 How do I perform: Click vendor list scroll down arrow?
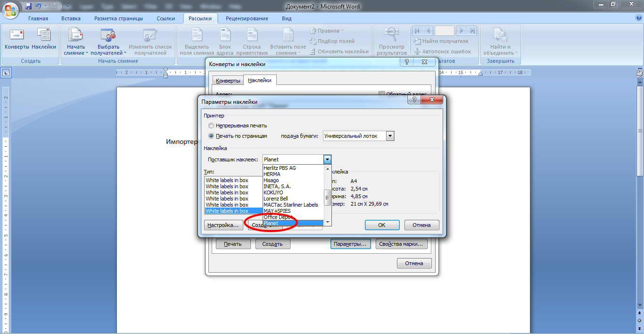328,223
